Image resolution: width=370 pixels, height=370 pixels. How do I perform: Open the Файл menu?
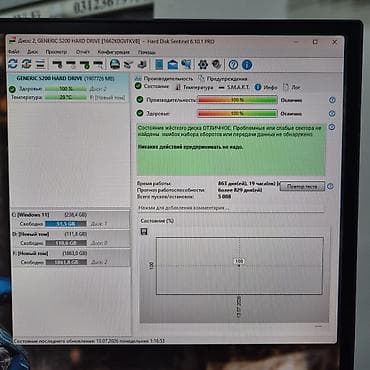[14, 52]
